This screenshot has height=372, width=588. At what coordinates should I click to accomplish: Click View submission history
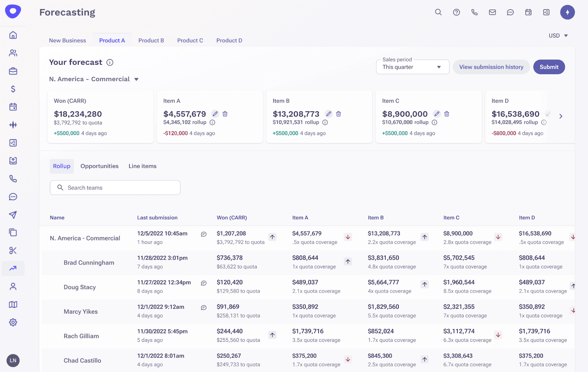pyautogui.click(x=491, y=67)
